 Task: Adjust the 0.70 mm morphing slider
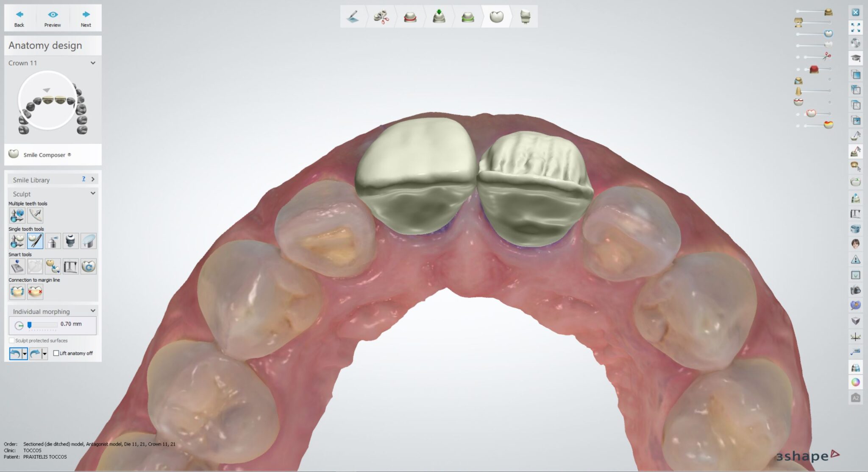point(29,325)
